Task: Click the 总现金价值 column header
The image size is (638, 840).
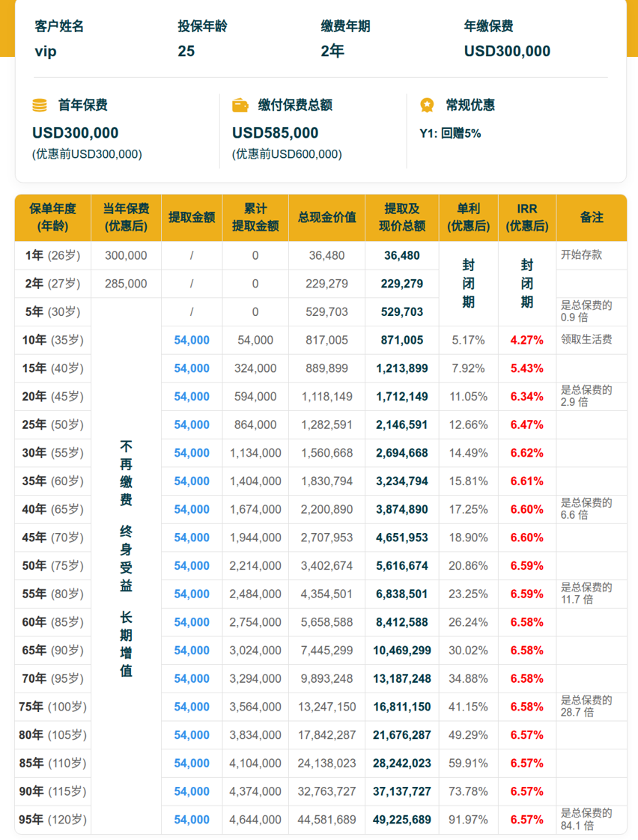Action: point(326,218)
